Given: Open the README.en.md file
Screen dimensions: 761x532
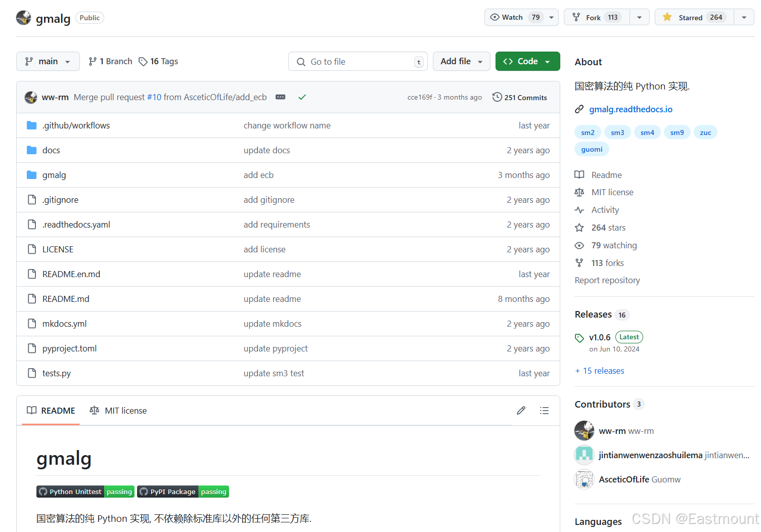Looking at the screenshot, I should 71,274.
